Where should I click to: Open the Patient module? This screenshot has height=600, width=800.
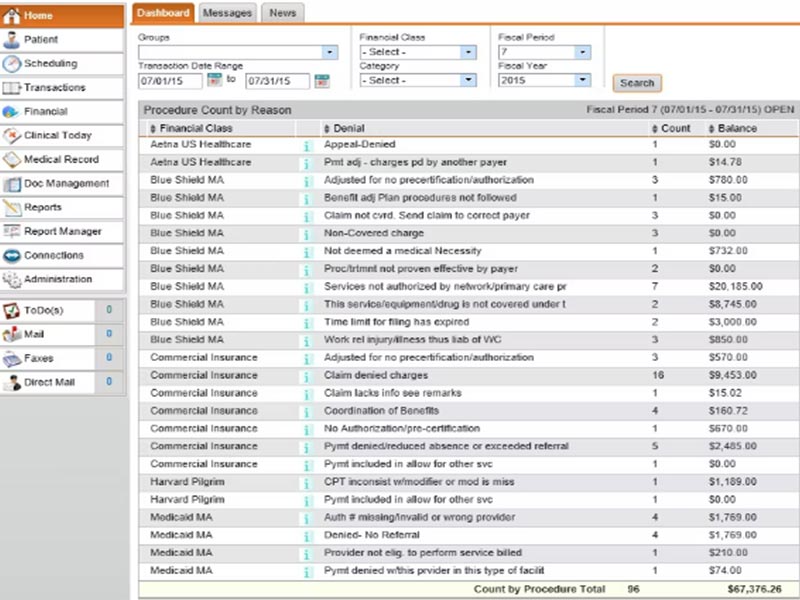(x=40, y=39)
